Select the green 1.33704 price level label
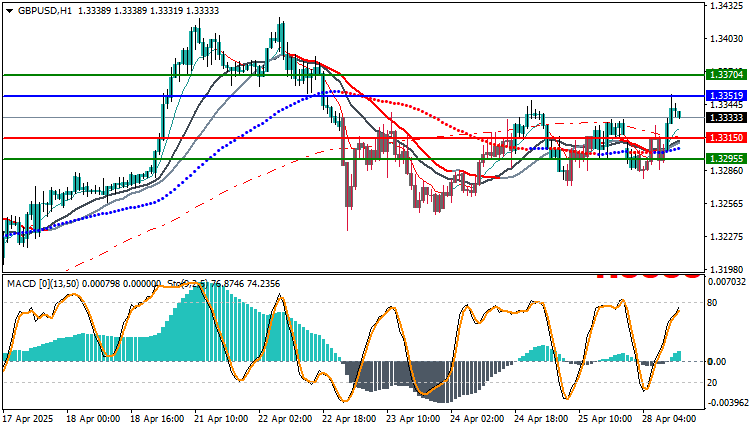 pos(726,75)
